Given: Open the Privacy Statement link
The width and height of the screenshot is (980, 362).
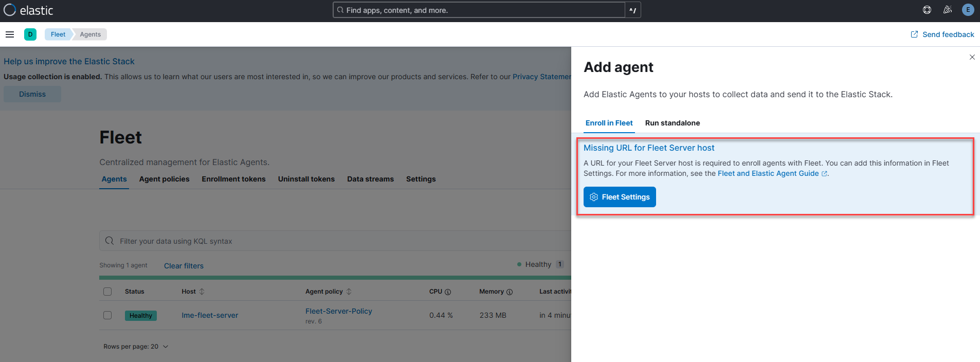Looking at the screenshot, I should point(542,77).
